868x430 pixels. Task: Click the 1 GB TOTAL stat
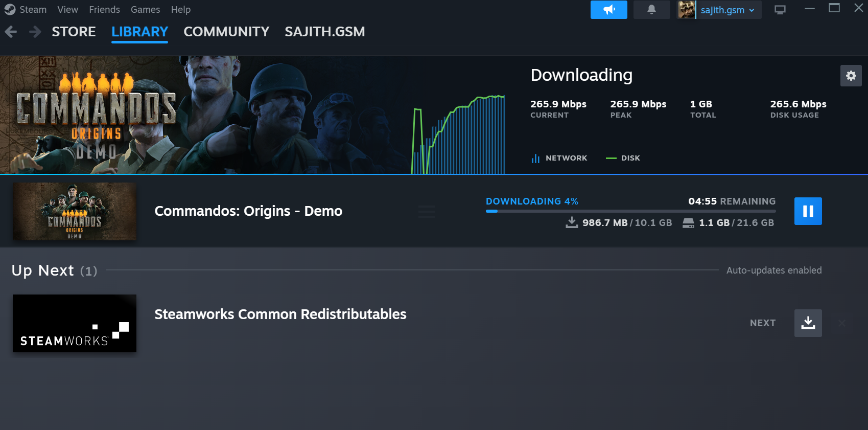[703, 109]
